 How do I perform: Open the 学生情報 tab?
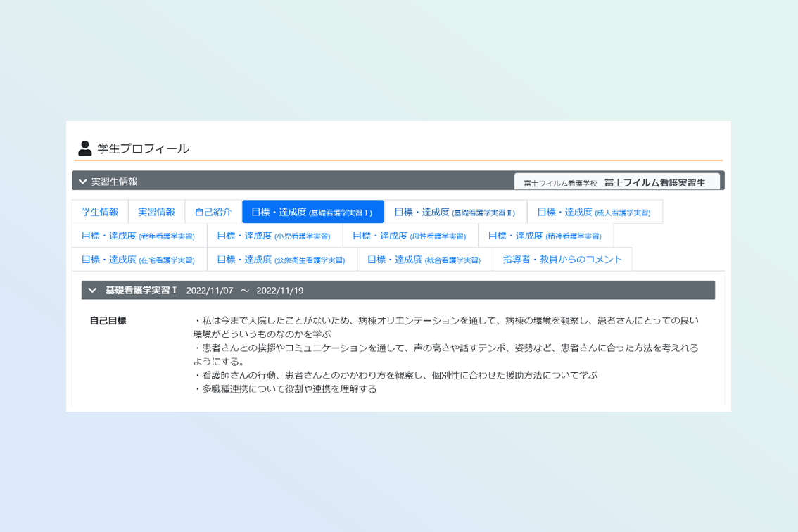tap(100, 212)
